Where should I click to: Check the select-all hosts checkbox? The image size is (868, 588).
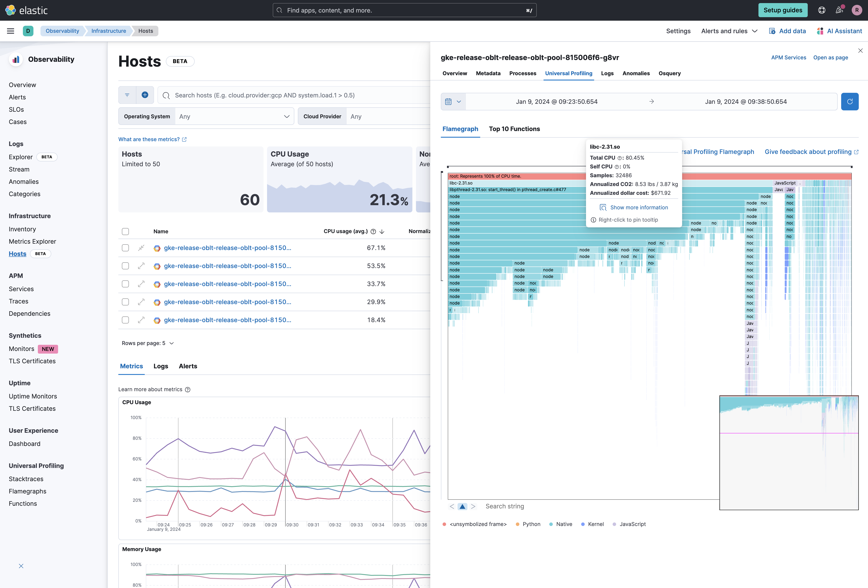point(126,232)
